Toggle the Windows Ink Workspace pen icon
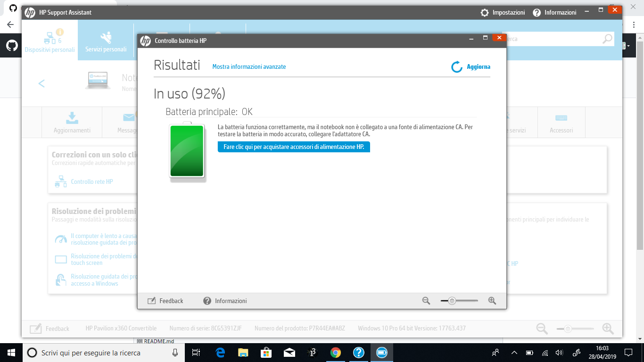Viewport: 644px width, 362px height. click(x=576, y=353)
